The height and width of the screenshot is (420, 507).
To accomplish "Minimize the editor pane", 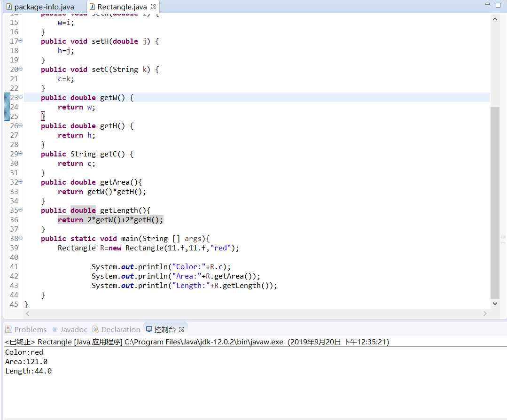I will 487,4.
